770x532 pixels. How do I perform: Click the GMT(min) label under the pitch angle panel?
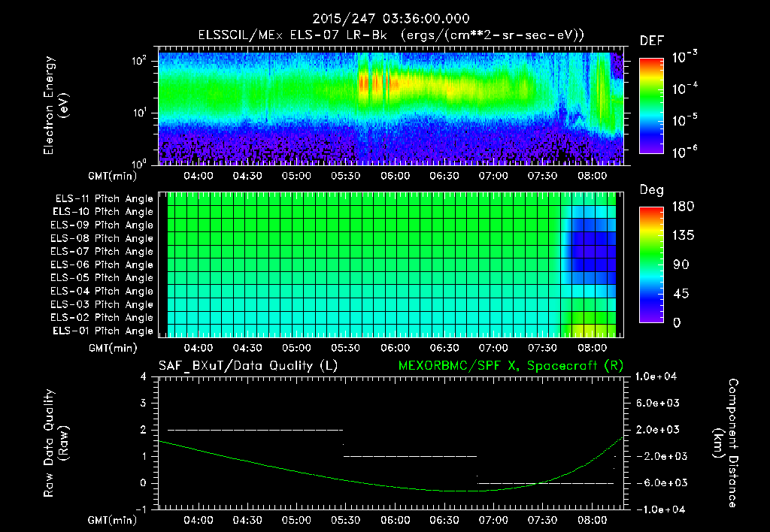pos(113,349)
